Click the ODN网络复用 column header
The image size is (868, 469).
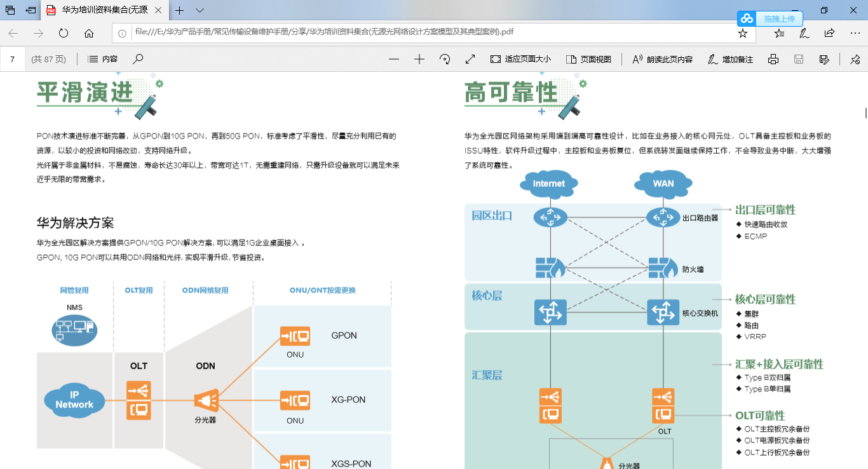point(205,290)
